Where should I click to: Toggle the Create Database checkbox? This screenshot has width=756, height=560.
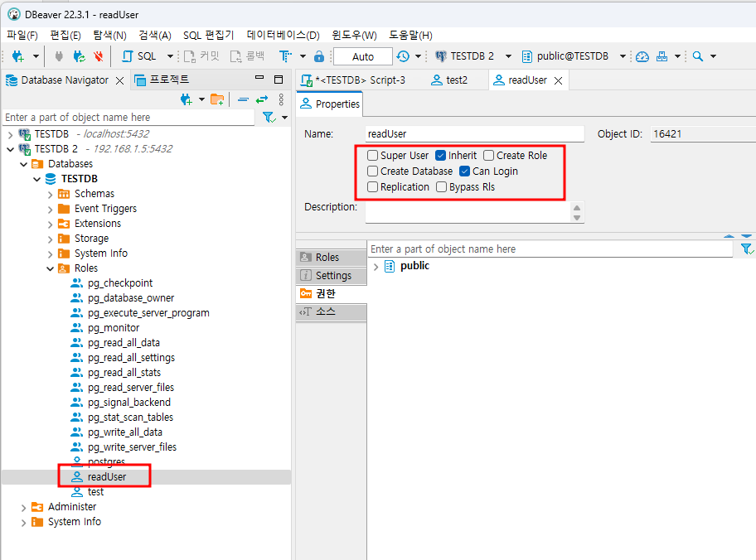pyautogui.click(x=372, y=171)
